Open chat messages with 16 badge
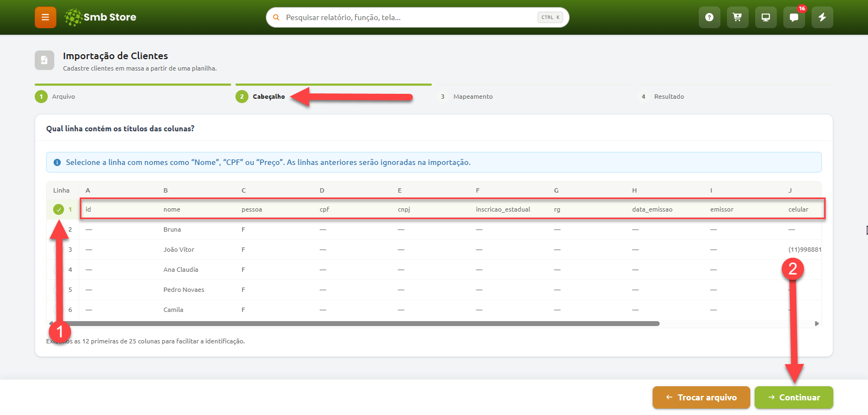868x415 pixels. 794,17
